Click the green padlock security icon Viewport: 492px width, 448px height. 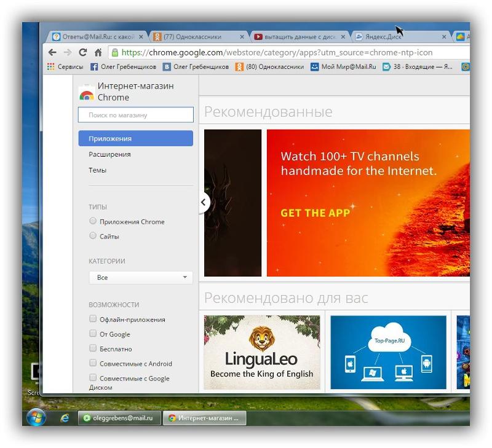pyautogui.click(x=115, y=52)
